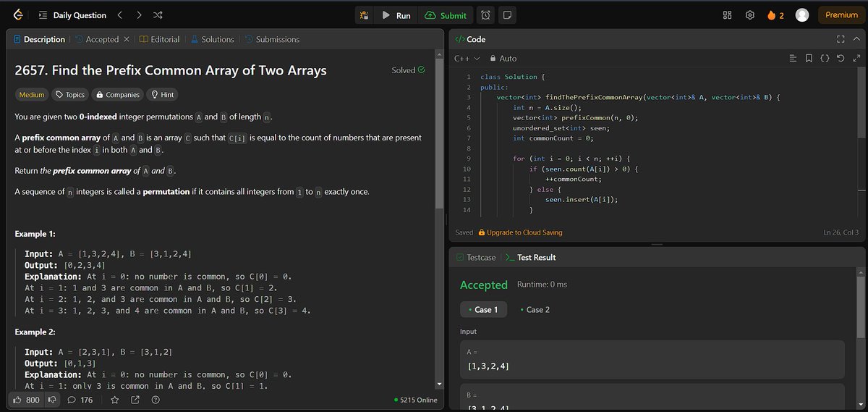Screen dimensions: 868x412
Task: Switch to the Test Result tab
Action: pyautogui.click(x=531, y=257)
